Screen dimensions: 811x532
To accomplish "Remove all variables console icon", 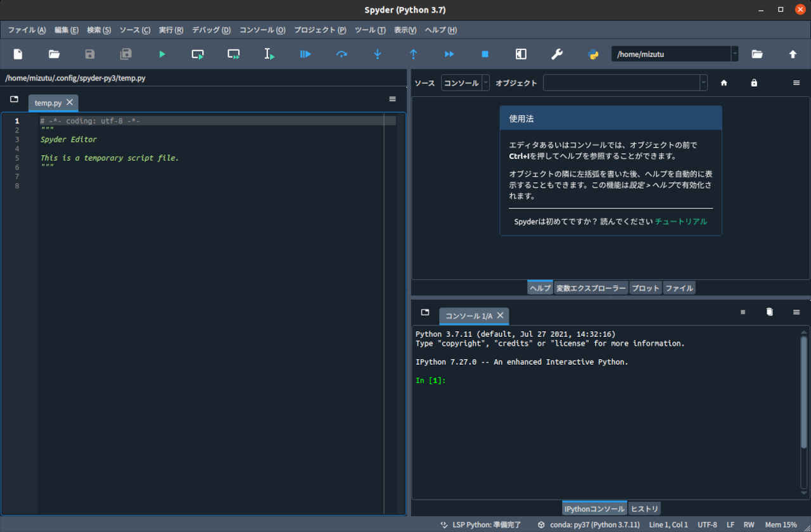I will pyautogui.click(x=770, y=312).
